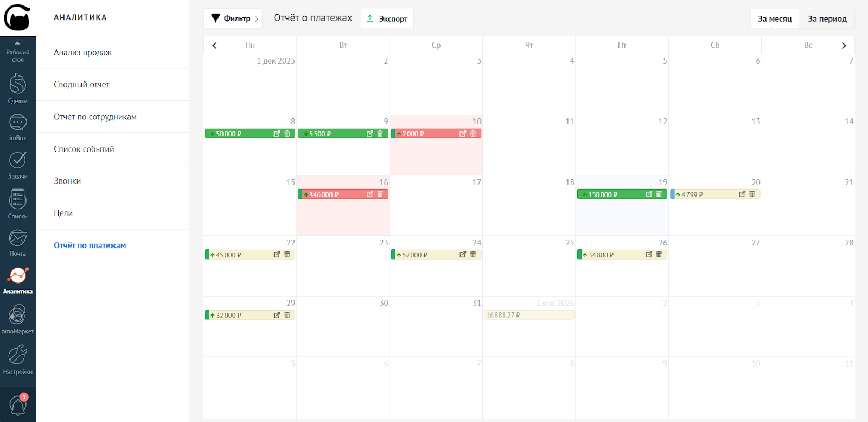Delete the 150 000 ₽ payment entry
The height and width of the screenshot is (422, 868).
tap(659, 194)
